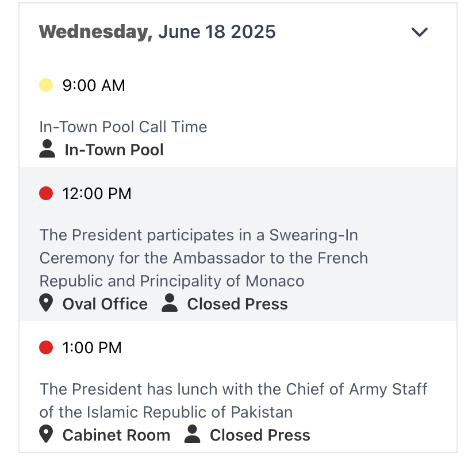Screen dimensions: 476x459
Task: Click the 9:00 AM time label
Action: point(94,85)
